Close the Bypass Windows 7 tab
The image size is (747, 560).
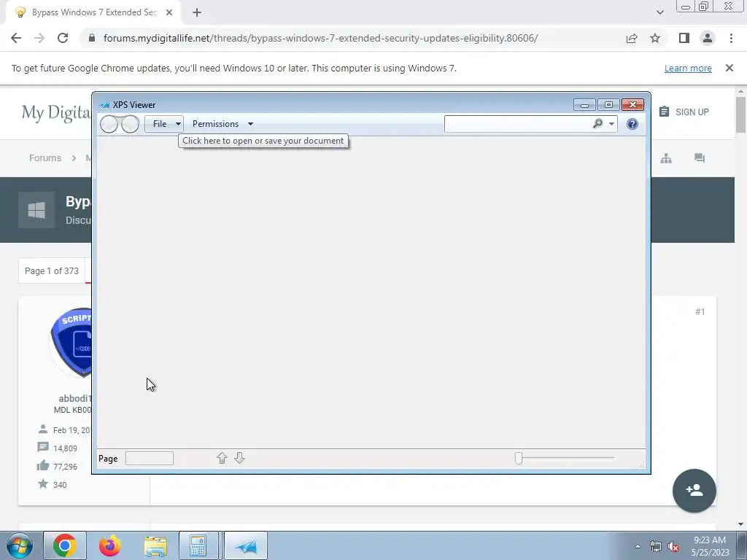click(169, 13)
